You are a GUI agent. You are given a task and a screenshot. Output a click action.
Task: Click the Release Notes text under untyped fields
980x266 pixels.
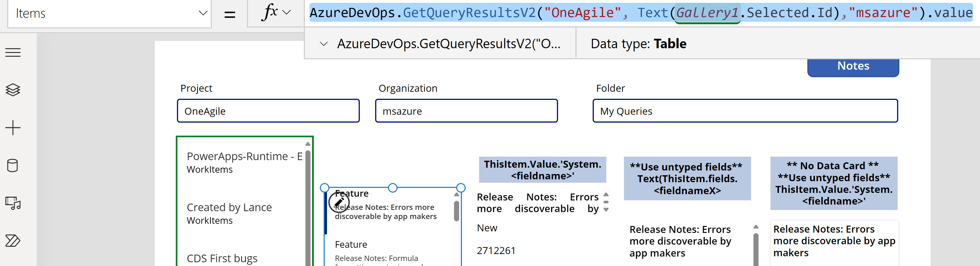(680, 241)
